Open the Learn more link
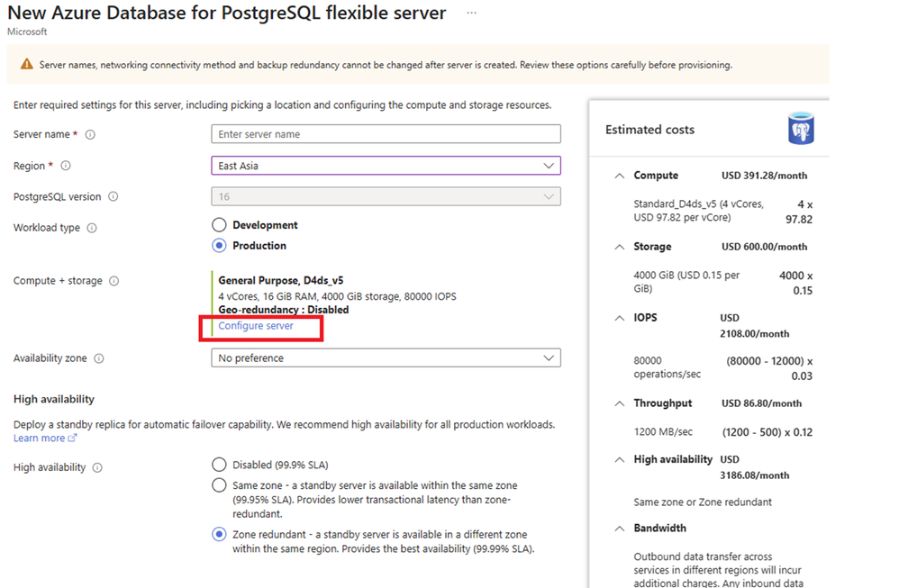899x588 pixels. [45, 438]
